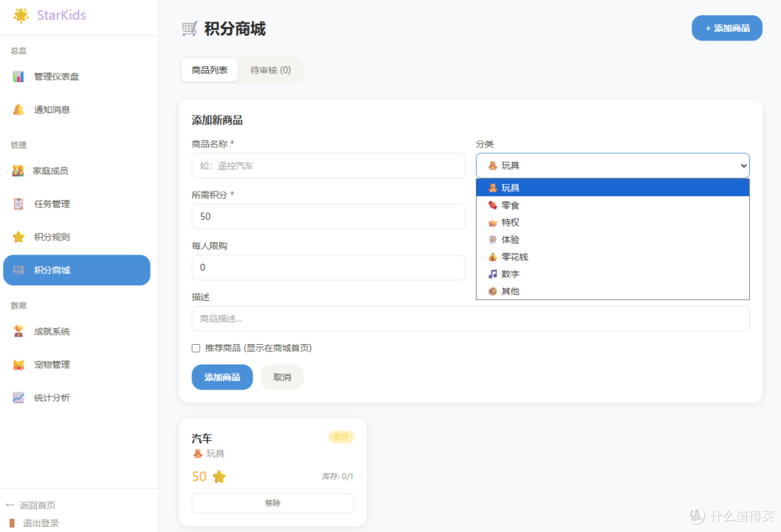Click the 所需积分 field showing 50

pyautogui.click(x=328, y=216)
